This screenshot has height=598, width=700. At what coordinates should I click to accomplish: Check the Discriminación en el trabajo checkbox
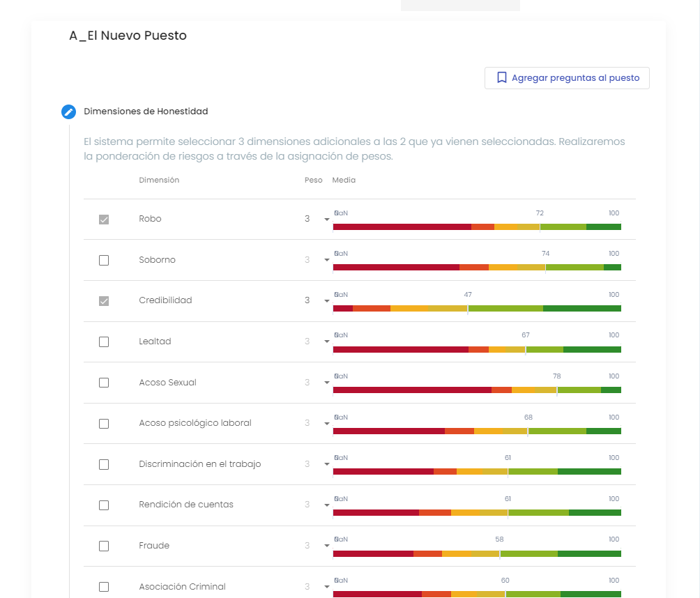click(x=104, y=464)
